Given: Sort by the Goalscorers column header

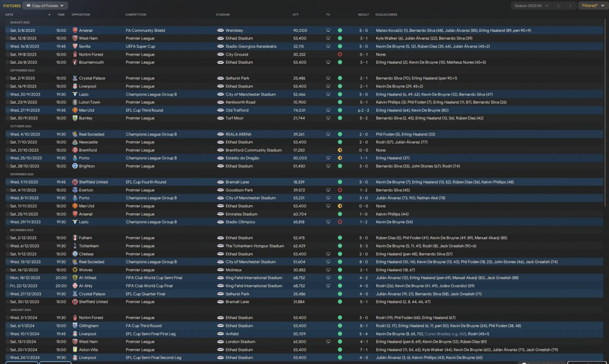Looking at the screenshot, I should coord(386,15).
